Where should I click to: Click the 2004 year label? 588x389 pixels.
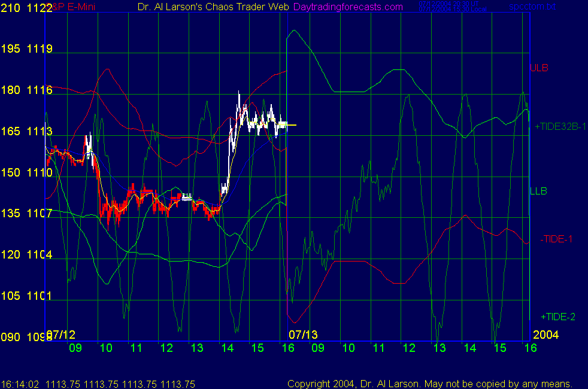coord(545,335)
